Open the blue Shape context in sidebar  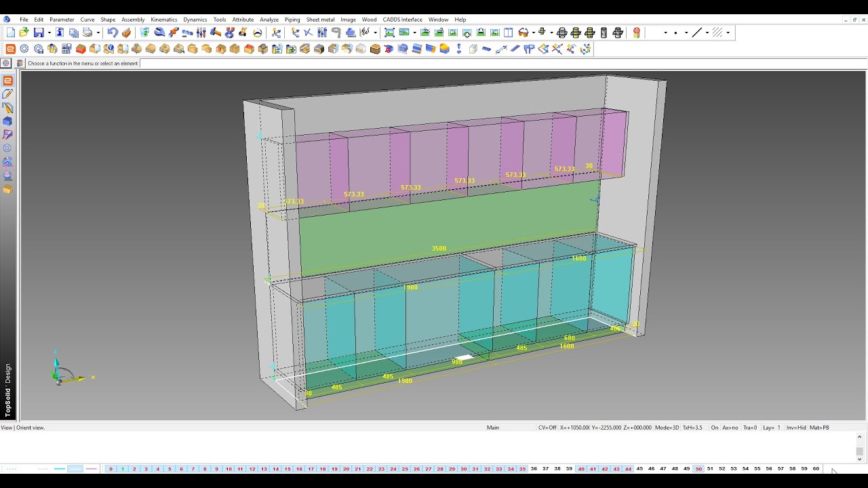tap(8, 121)
